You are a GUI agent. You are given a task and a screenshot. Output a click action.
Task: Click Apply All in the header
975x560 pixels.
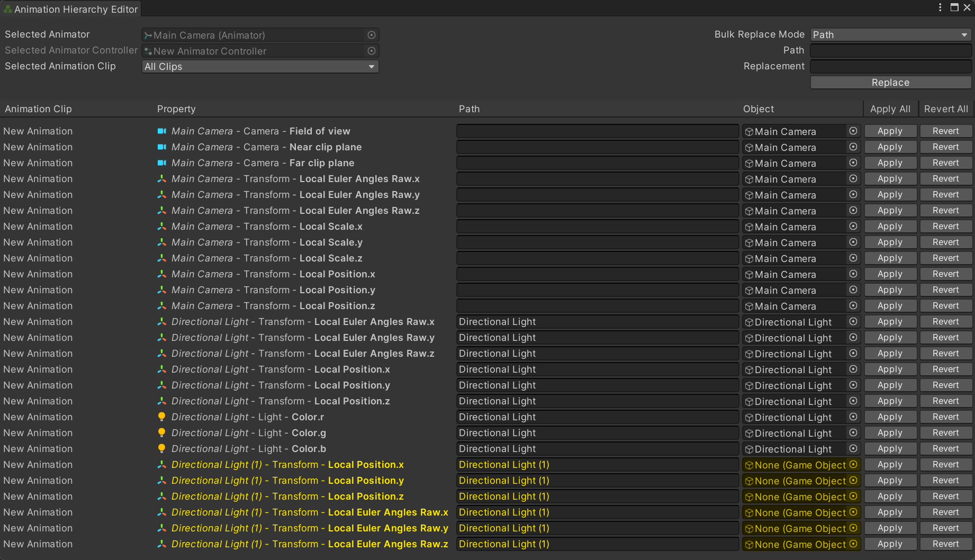pos(890,109)
